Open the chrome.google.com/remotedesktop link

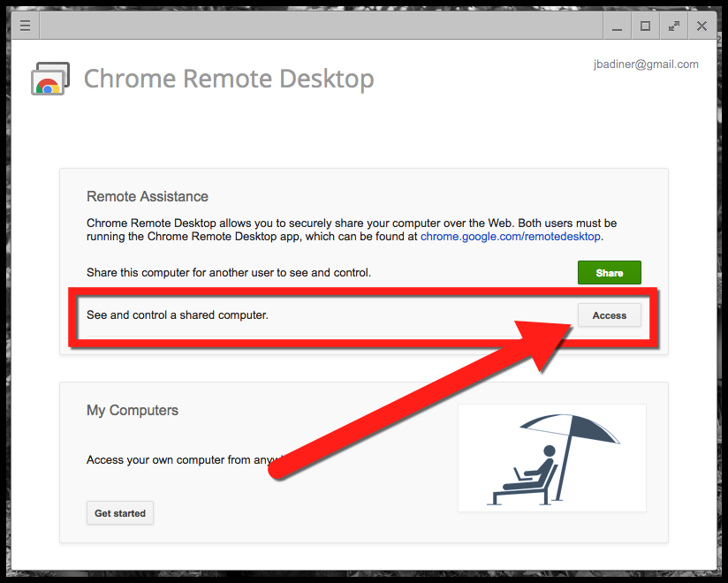(511, 236)
